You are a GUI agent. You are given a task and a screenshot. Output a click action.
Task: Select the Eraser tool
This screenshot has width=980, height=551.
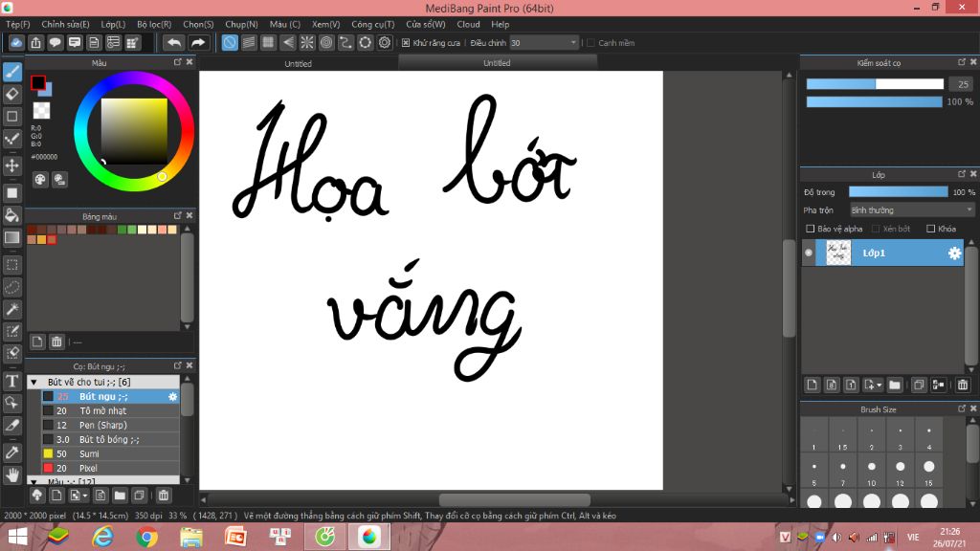tap(11, 95)
